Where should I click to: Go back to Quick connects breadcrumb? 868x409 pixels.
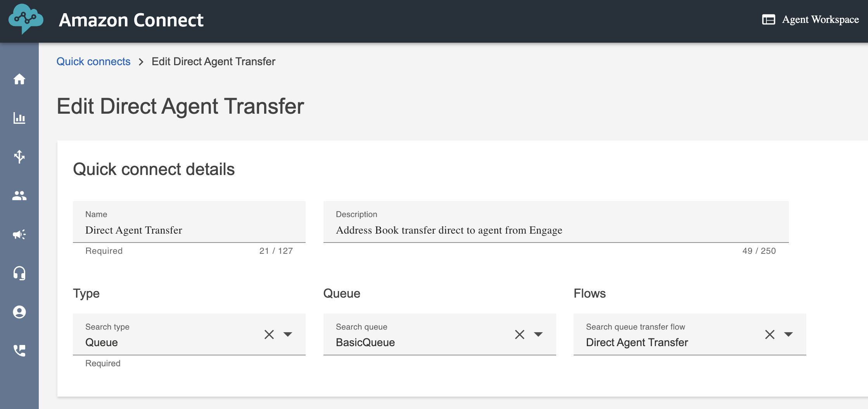point(93,61)
